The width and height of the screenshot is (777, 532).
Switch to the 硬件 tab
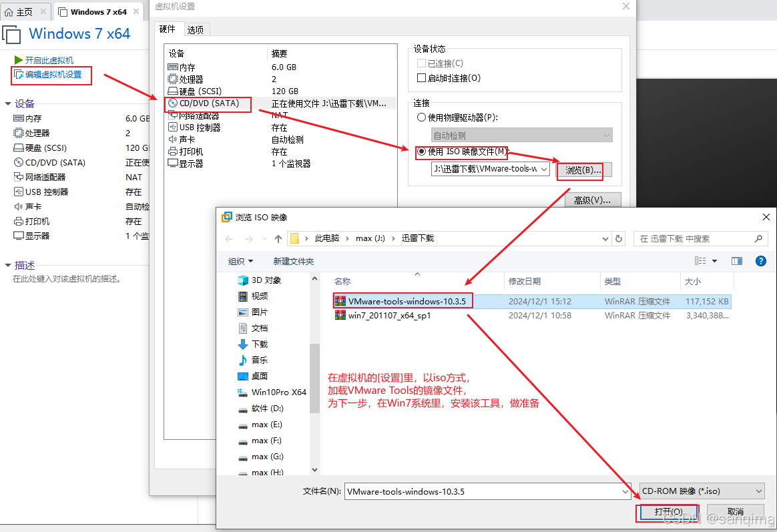coord(168,29)
